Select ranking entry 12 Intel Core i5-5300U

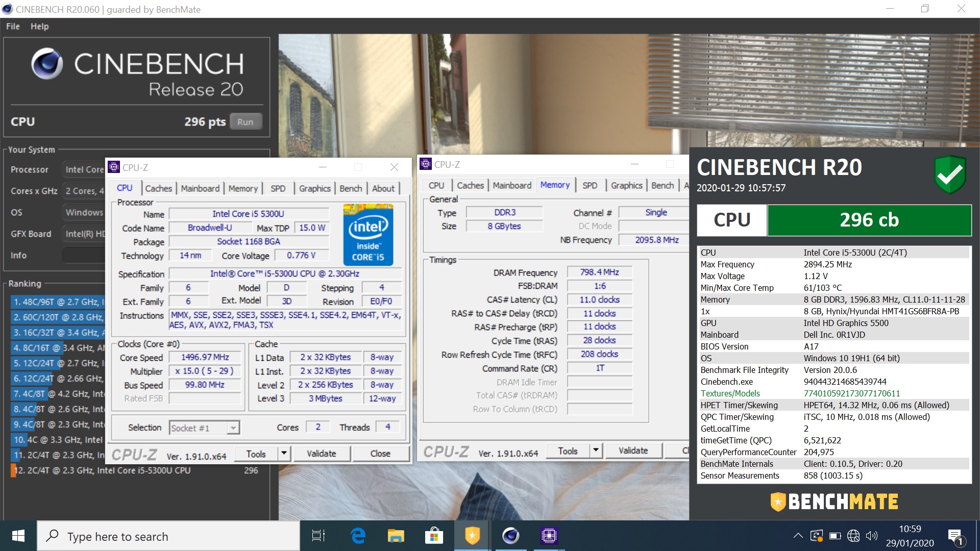pyautogui.click(x=136, y=470)
